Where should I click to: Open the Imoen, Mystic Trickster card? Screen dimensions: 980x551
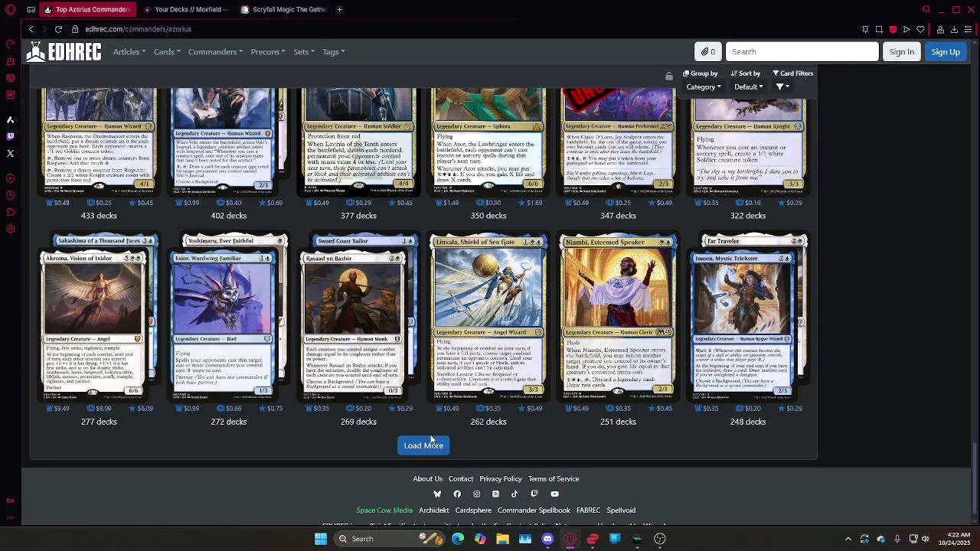742,325
